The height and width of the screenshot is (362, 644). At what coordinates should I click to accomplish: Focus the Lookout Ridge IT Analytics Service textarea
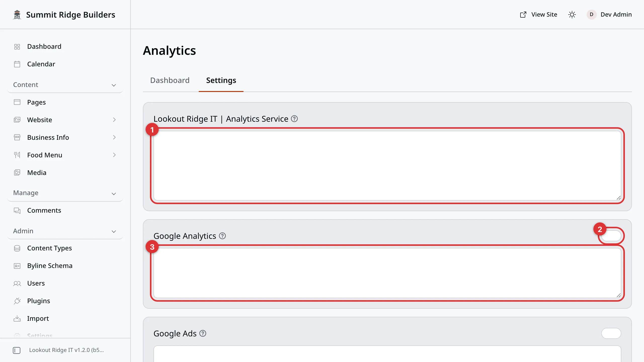click(387, 166)
